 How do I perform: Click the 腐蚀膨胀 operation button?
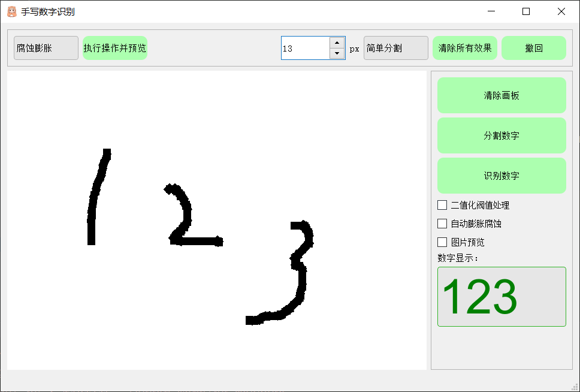[x=46, y=47]
